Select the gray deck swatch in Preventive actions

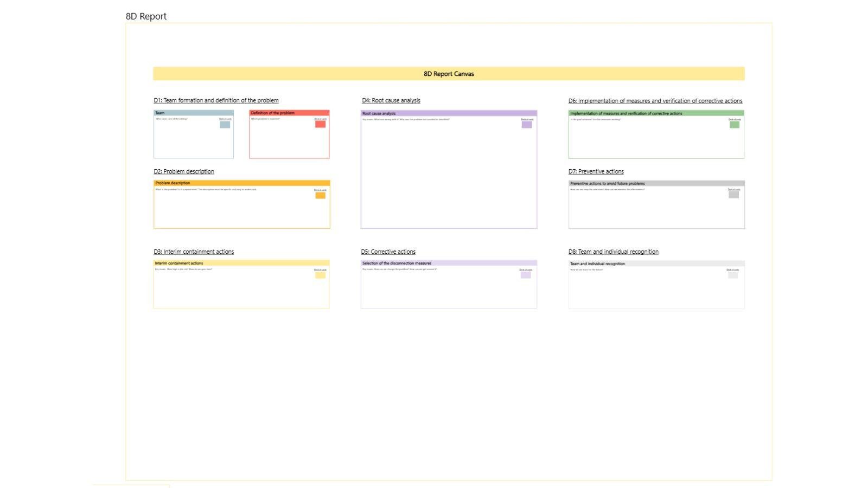[x=733, y=195]
